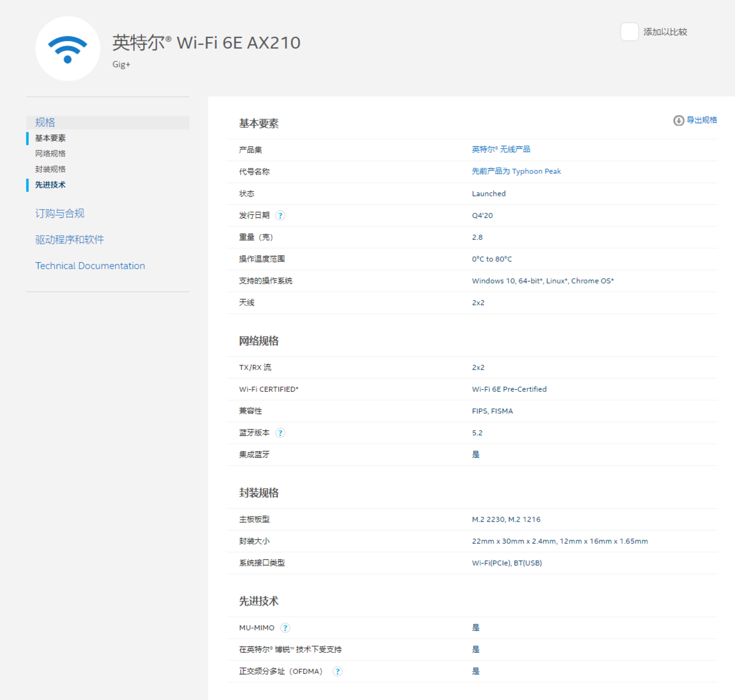735x700 pixels.
Task: Open help icon beside 发行日期
Action: coord(280,215)
